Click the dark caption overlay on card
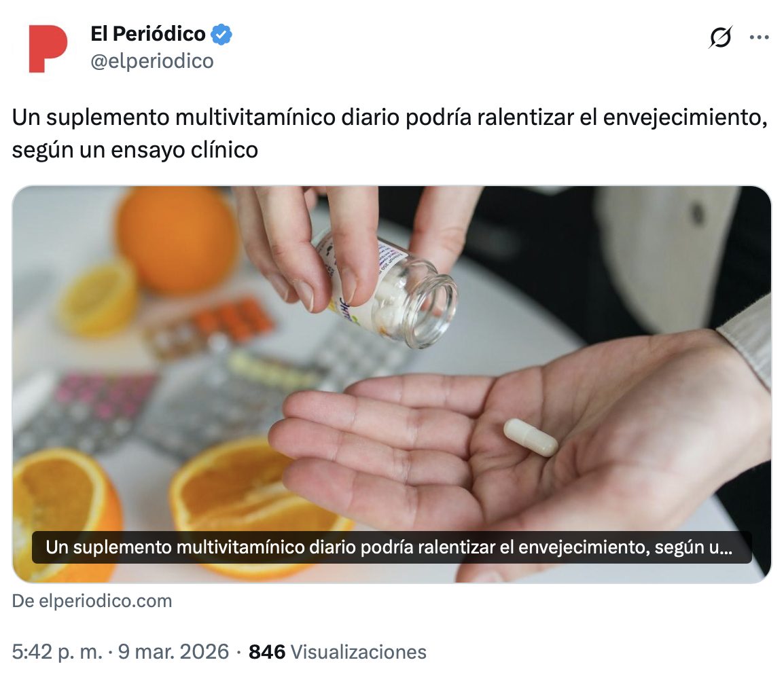 (391, 547)
